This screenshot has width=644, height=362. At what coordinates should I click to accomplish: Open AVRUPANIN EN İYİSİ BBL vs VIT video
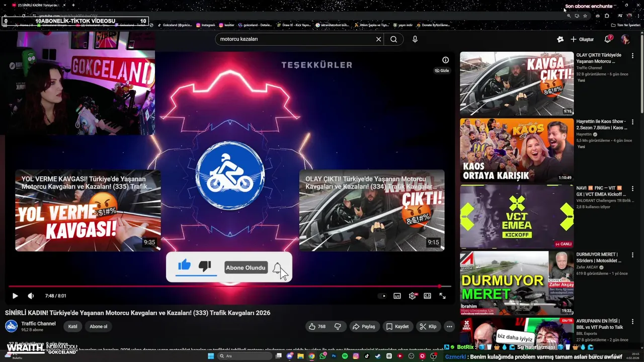click(x=601, y=324)
